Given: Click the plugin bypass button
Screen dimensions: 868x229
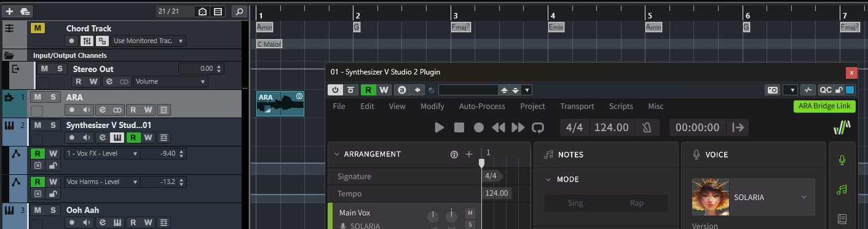Looking at the screenshot, I should (x=350, y=90).
